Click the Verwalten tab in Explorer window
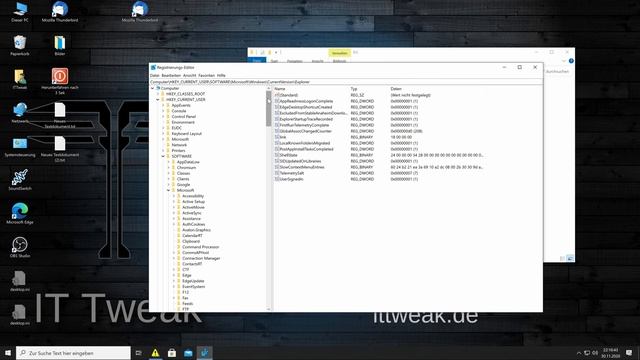 pyautogui.click(x=339, y=53)
